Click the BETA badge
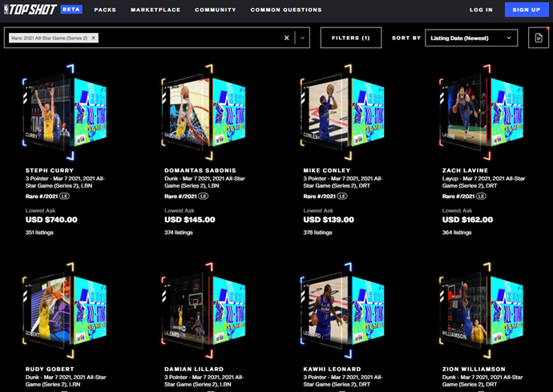The height and width of the screenshot is (392, 553). 71,10
